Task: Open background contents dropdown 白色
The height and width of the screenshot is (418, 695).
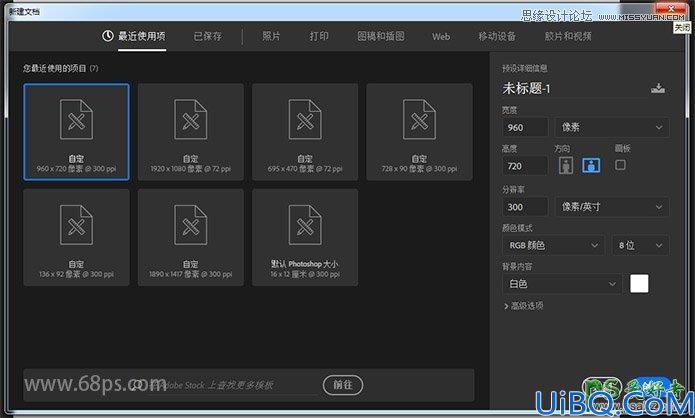Action: click(x=562, y=284)
